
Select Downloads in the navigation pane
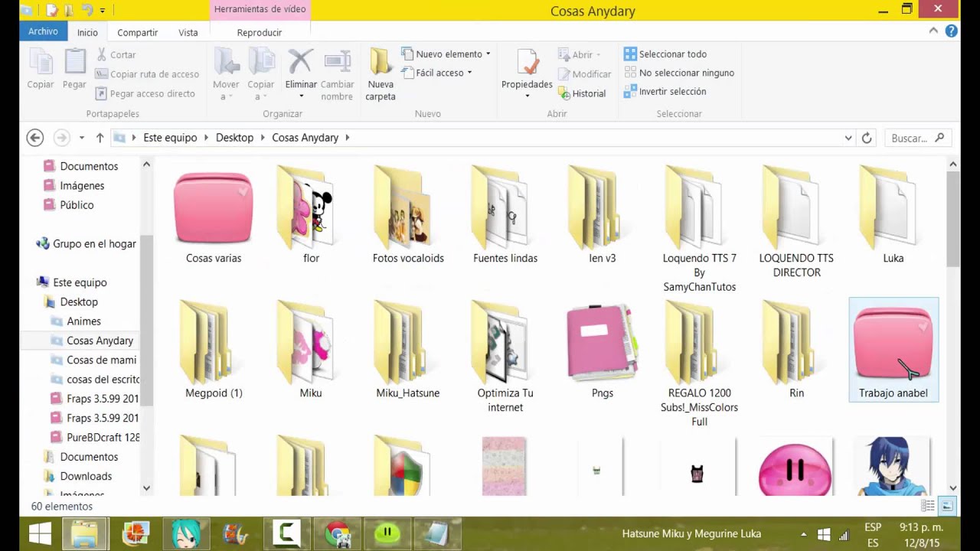click(86, 476)
